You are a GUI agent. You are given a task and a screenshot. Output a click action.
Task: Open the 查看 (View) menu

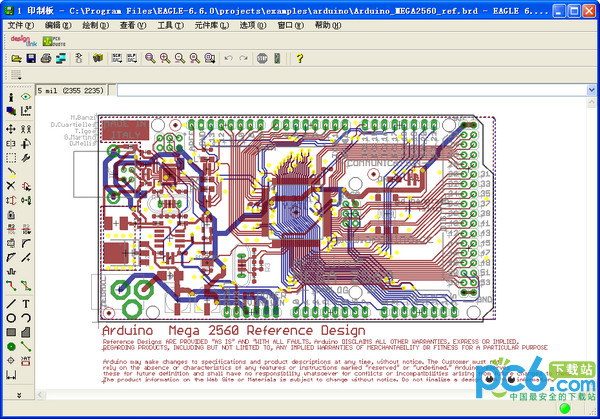(133, 26)
